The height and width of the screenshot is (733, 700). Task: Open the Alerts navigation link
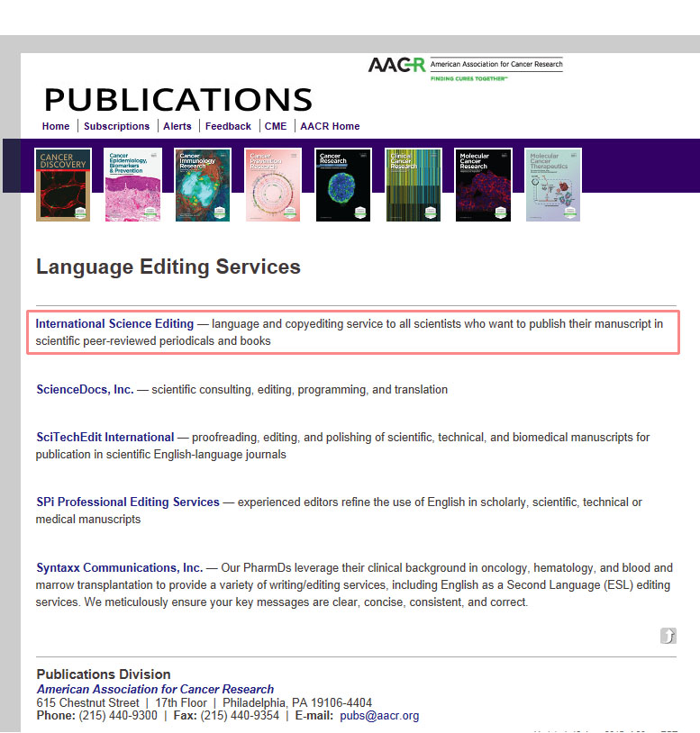click(177, 126)
